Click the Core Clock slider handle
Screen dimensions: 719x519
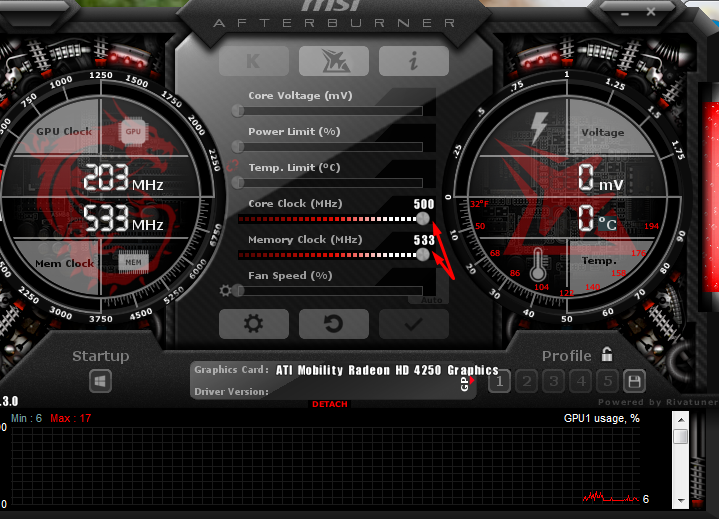424,218
